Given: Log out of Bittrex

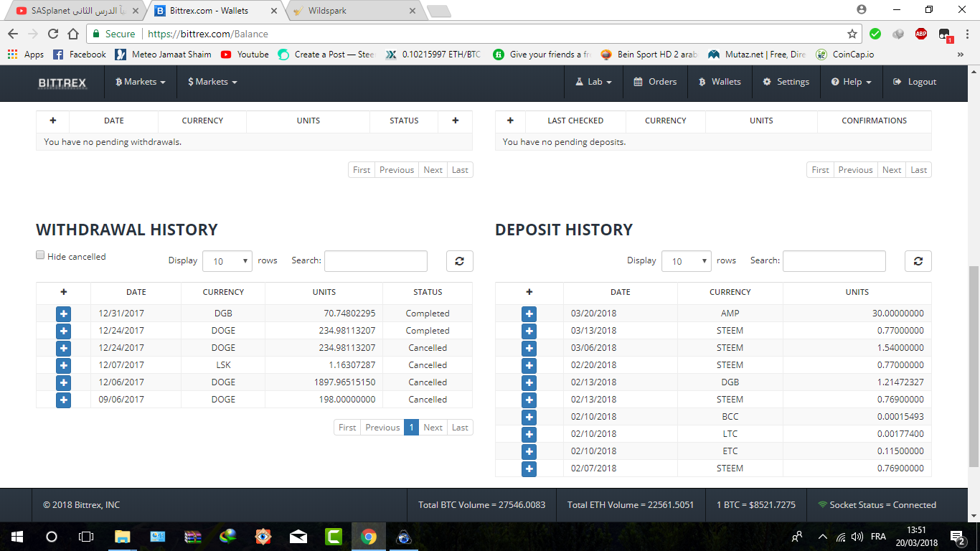Looking at the screenshot, I should (x=915, y=82).
